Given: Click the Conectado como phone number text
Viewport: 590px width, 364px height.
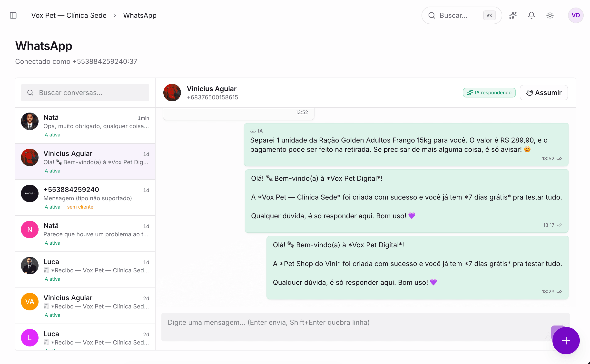Looking at the screenshot, I should point(76,61).
